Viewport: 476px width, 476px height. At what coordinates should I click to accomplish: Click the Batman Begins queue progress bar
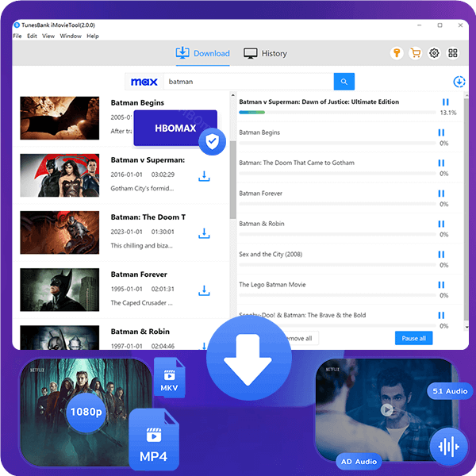(x=337, y=143)
